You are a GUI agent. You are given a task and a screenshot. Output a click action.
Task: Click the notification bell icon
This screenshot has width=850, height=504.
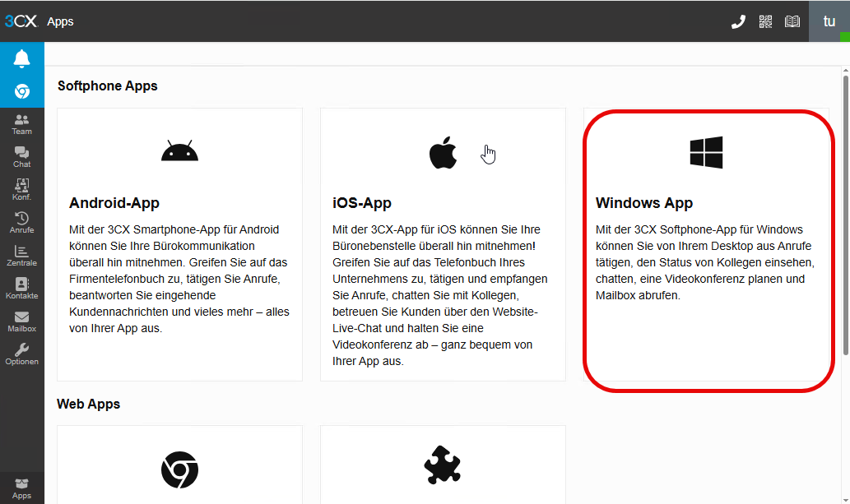[21, 59]
